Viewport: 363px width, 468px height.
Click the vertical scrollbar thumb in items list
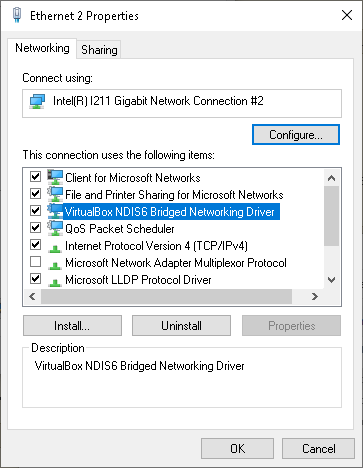point(331,216)
